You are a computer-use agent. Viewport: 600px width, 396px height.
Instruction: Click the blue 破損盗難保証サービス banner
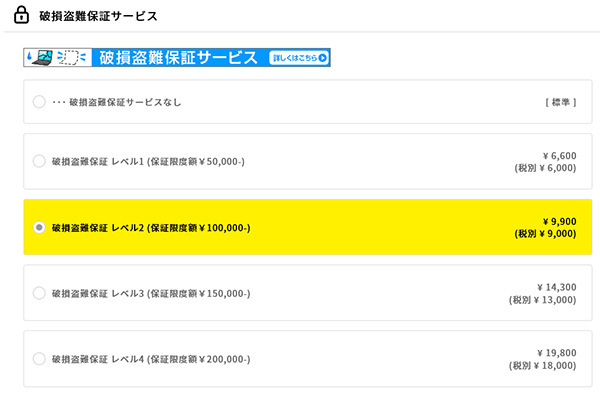point(177,57)
